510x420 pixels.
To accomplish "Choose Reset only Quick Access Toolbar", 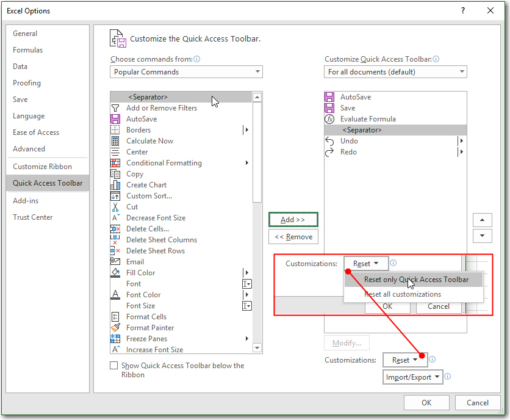I will [x=413, y=280].
